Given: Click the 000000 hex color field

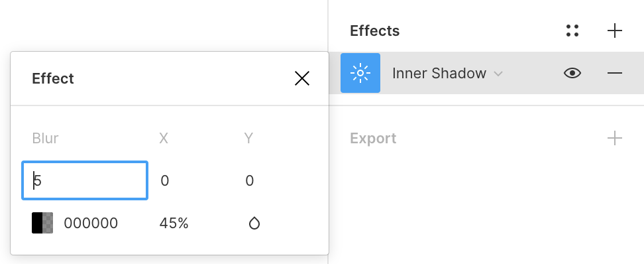Looking at the screenshot, I should point(91,224).
